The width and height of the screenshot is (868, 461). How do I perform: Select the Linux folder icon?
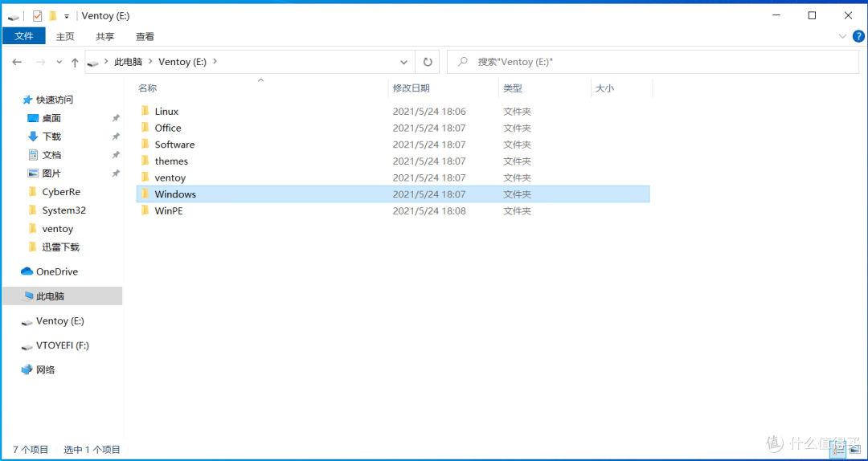pos(145,111)
